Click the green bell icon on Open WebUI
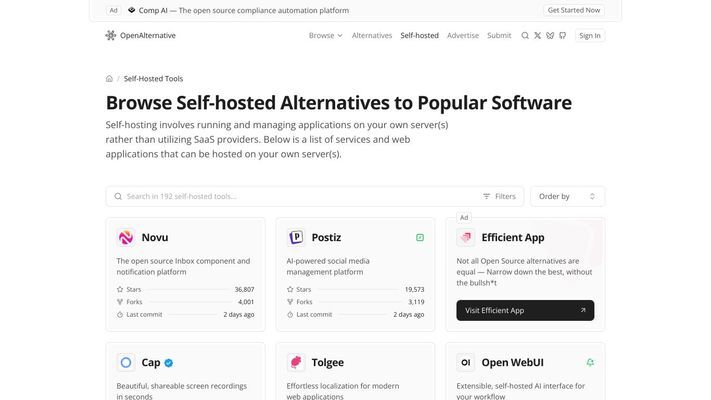Screen dimensions: 711x400 tap(590, 362)
